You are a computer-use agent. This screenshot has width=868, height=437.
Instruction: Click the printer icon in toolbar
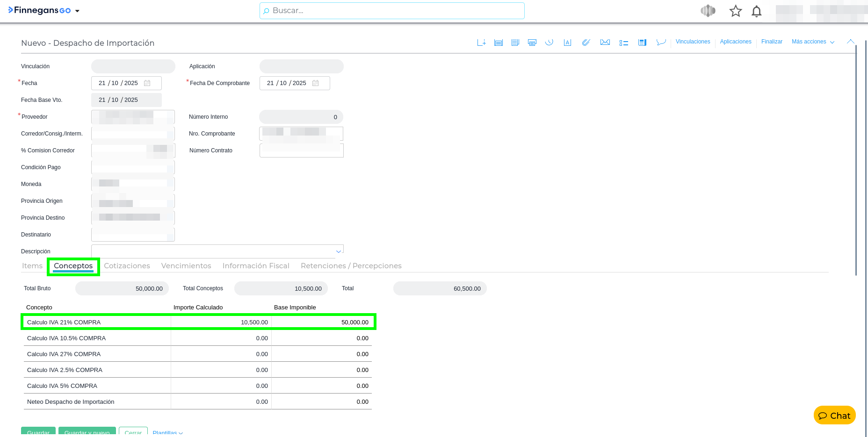[x=532, y=43]
